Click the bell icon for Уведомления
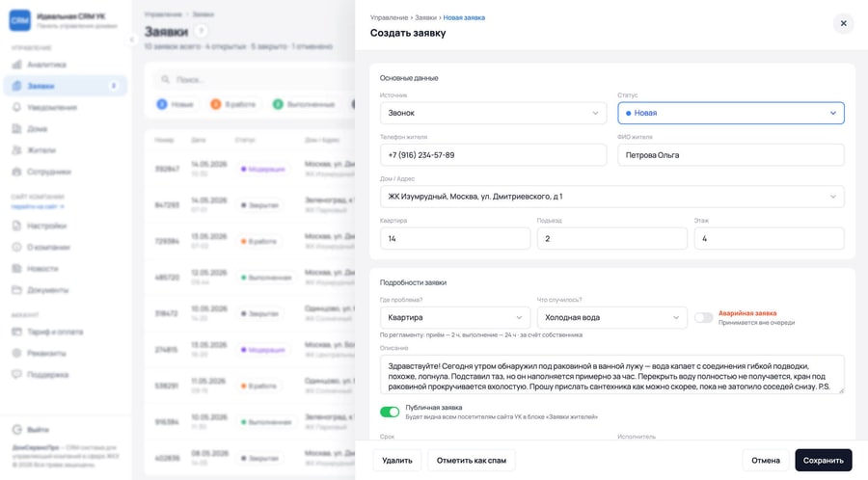868x480 pixels. coord(17,107)
